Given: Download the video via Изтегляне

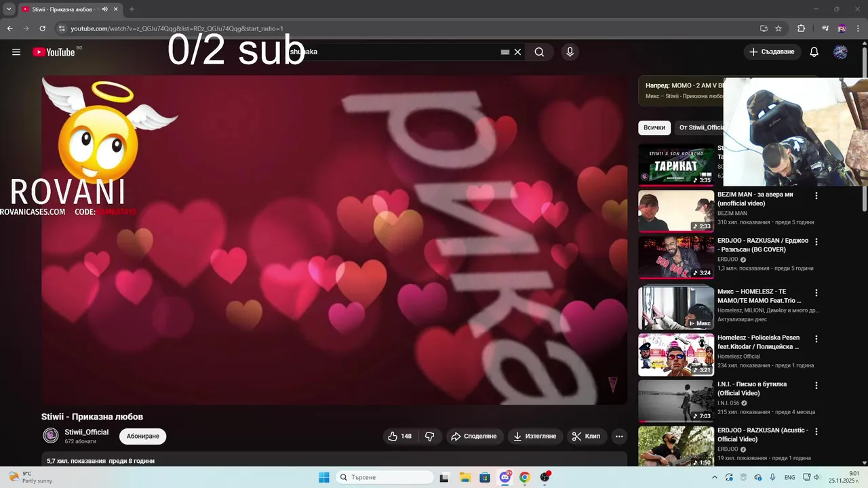Looking at the screenshot, I should 535,436.
